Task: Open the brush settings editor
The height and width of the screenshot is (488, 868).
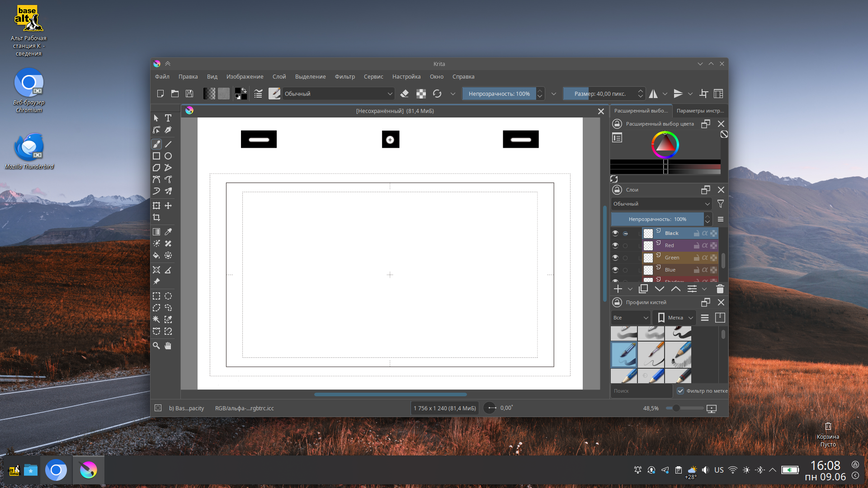Action: click(258, 94)
